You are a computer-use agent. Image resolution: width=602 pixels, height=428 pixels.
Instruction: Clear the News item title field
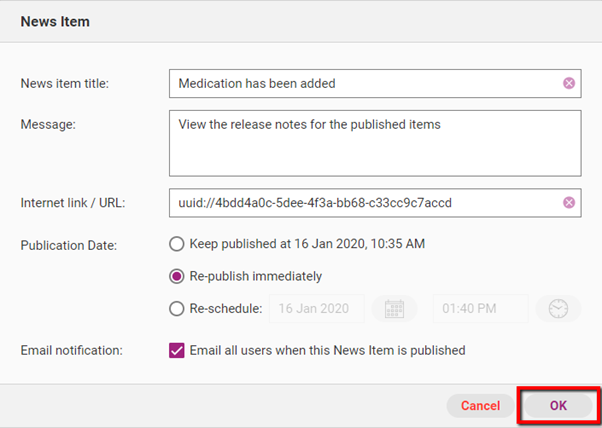[569, 83]
